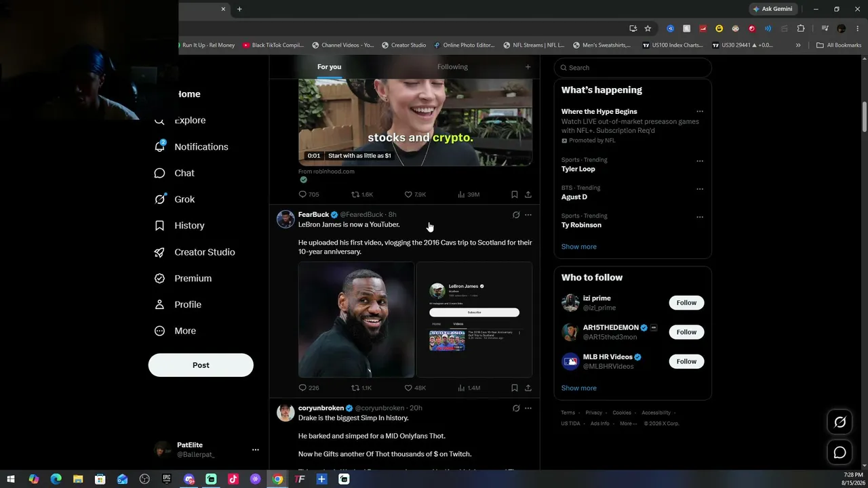Show more trends under What's happening
The width and height of the screenshot is (868, 488).
579,247
